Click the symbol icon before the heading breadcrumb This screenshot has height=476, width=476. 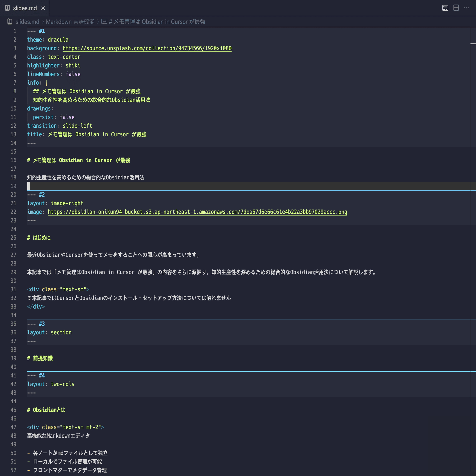[104, 22]
